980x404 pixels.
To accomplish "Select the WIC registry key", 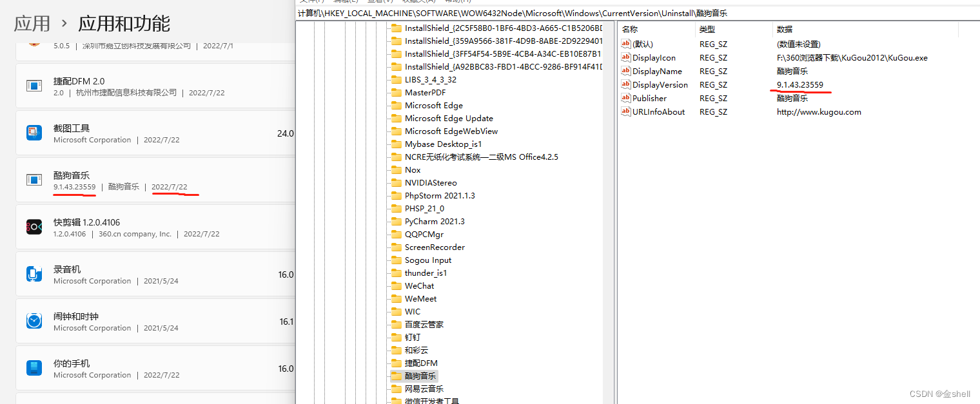I will point(413,312).
